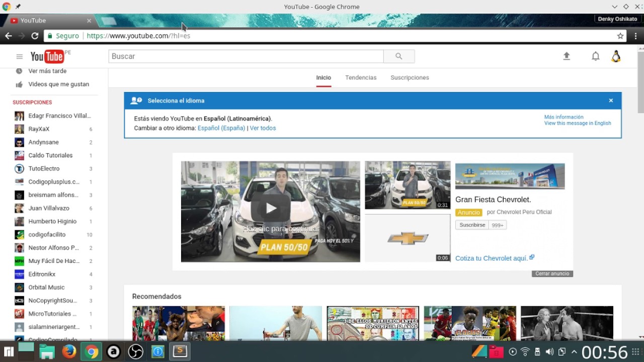The height and width of the screenshot is (362, 644).
Task: Open the notifications bell
Action: (x=596, y=56)
